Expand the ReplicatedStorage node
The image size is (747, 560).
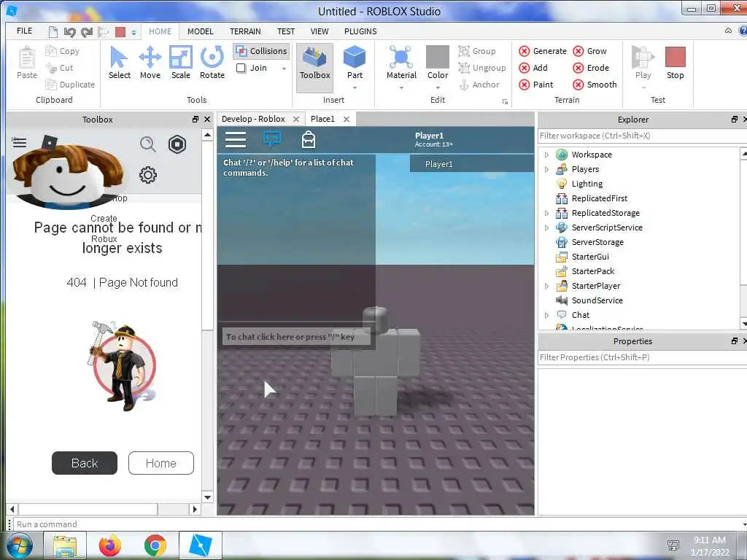pyautogui.click(x=546, y=214)
